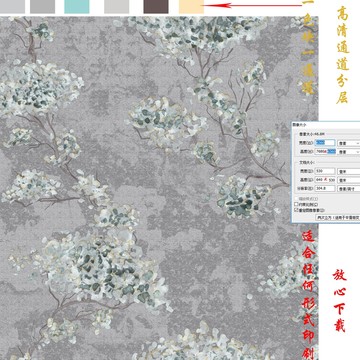Enable the Constrain Proportions checkbox
The width and height of the screenshot is (360, 360).
pos(296,204)
